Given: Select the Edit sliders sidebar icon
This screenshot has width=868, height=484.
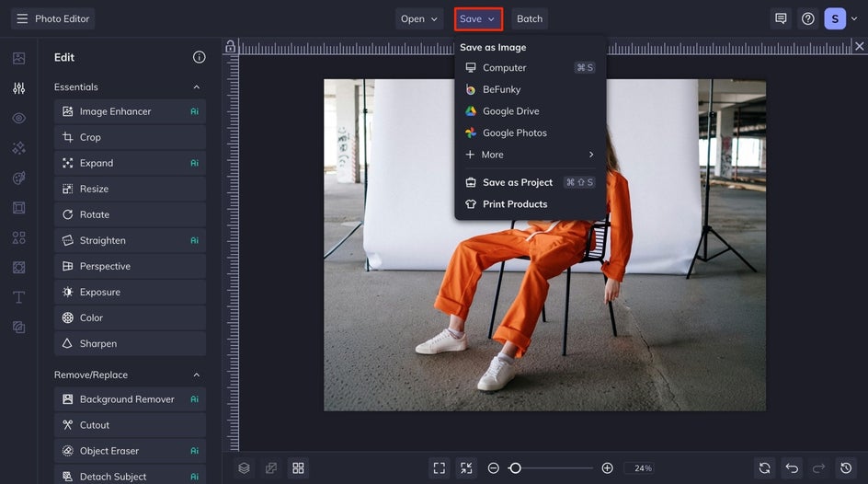Looking at the screenshot, I should pos(18,88).
